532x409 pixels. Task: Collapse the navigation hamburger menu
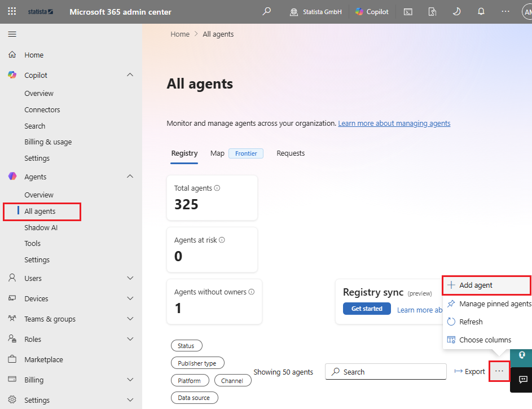pyautogui.click(x=12, y=34)
